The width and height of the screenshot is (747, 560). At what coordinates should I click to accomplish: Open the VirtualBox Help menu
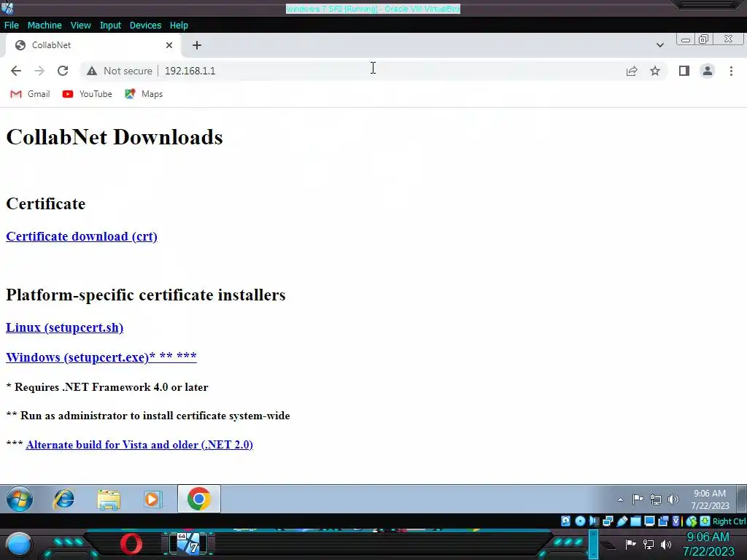pos(179,26)
